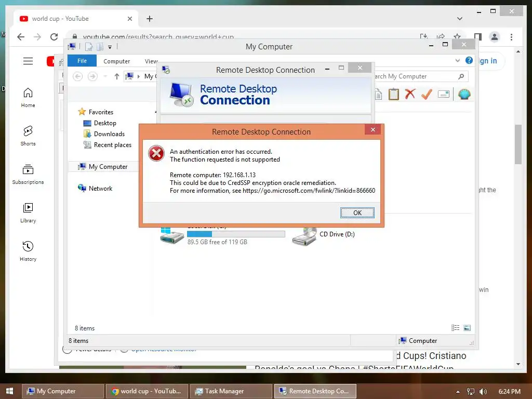Image resolution: width=532 pixels, height=399 pixels.
Task: Open YouTube Library in sidebar
Action: (x=28, y=212)
